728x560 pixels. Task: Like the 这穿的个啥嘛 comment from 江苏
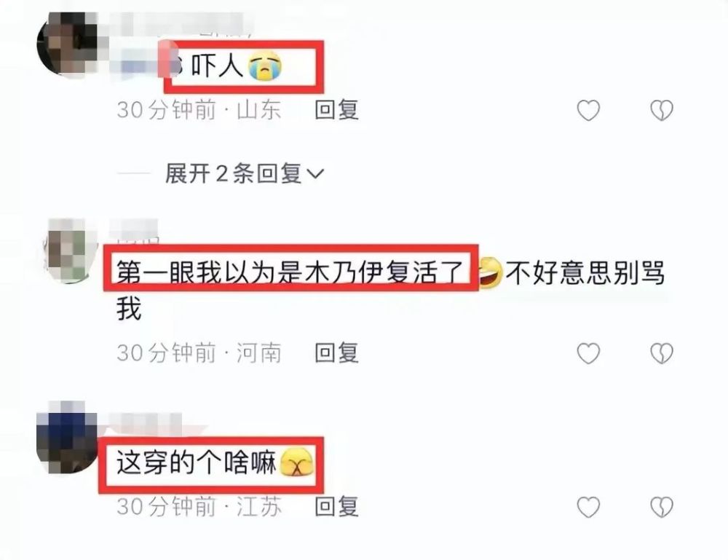click(588, 507)
